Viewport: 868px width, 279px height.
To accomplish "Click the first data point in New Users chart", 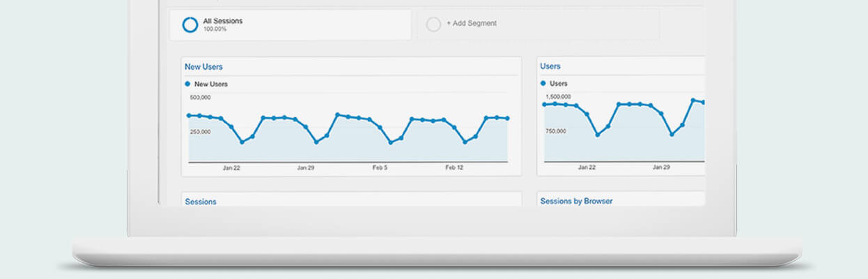I will click(x=189, y=115).
